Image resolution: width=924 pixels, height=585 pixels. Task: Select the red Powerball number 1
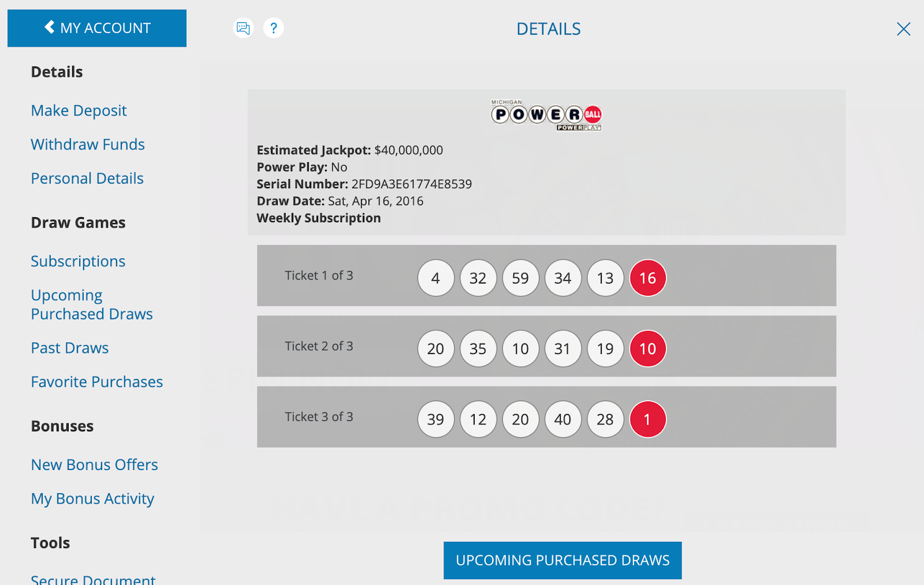click(647, 419)
